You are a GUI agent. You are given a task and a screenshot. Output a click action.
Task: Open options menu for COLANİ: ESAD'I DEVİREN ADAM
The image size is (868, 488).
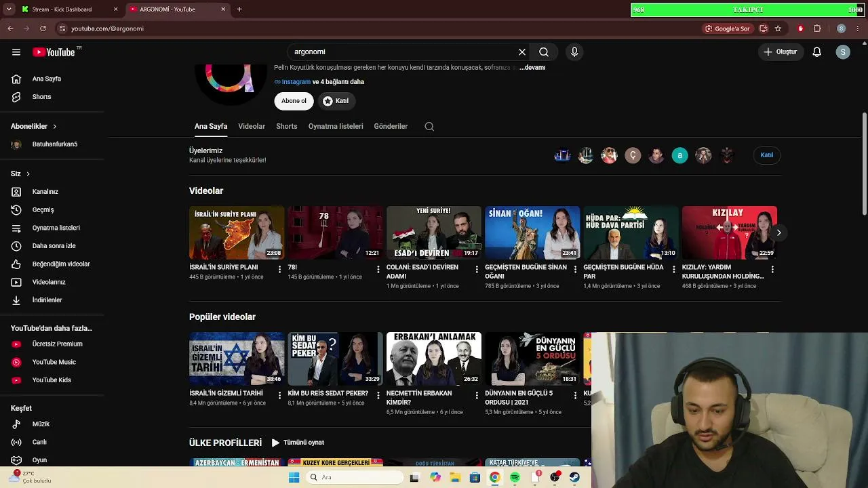pyautogui.click(x=477, y=269)
